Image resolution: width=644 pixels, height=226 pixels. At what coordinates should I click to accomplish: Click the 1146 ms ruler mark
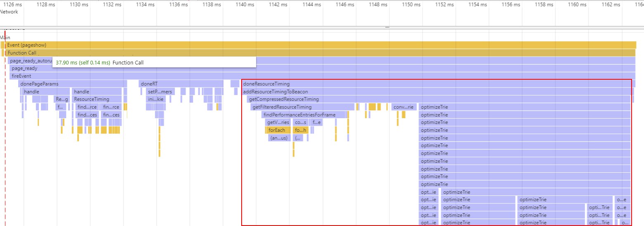pos(345,4)
